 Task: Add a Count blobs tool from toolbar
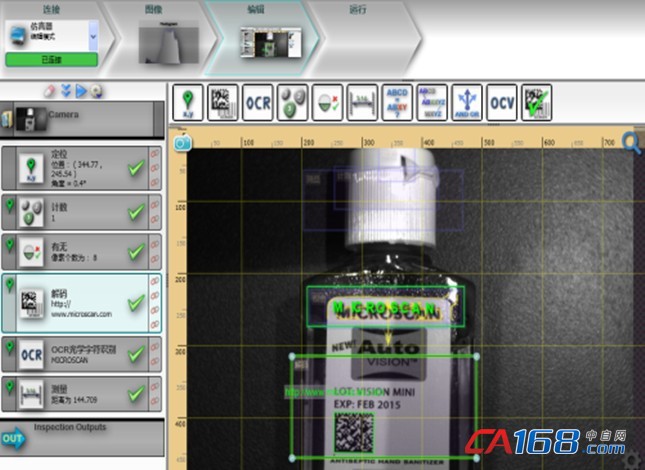(292, 102)
